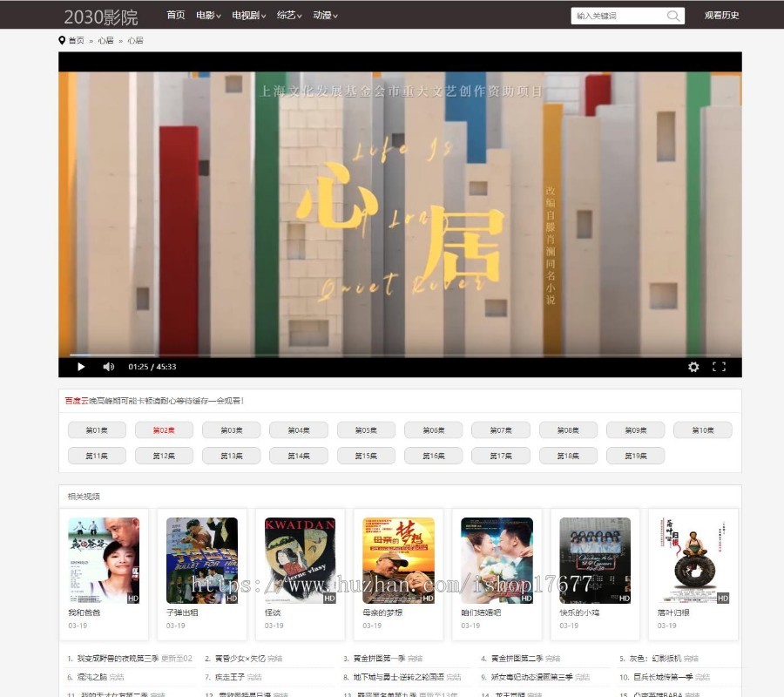This screenshot has height=697, width=784.
Task: Open ranked item 娇女毒妃动态漫画第三季
Action: (532, 677)
